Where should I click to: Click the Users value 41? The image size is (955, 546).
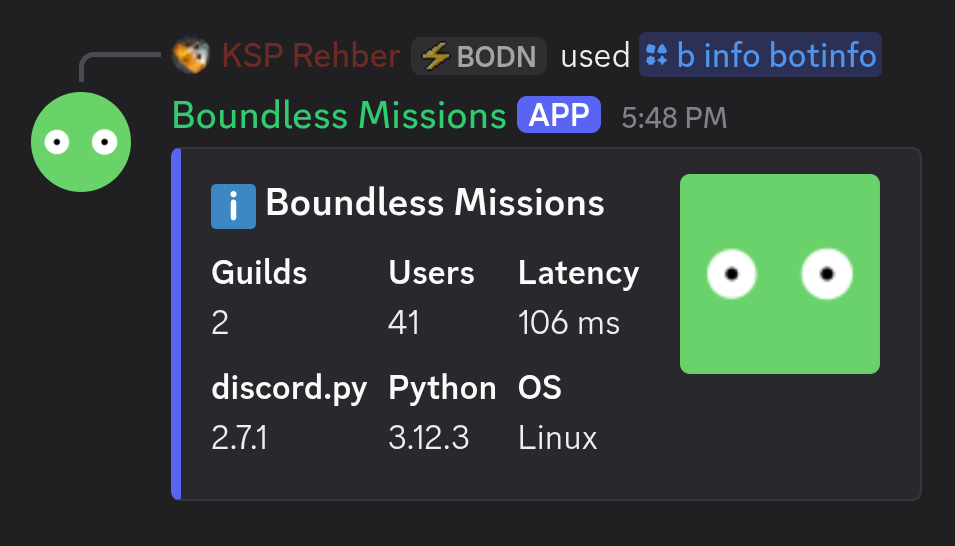(x=404, y=323)
